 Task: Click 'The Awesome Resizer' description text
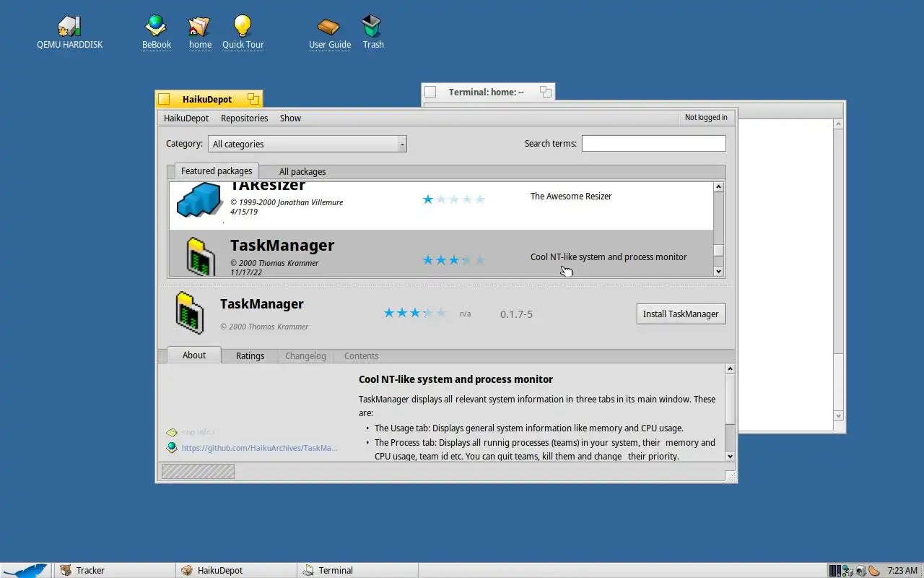click(x=571, y=196)
